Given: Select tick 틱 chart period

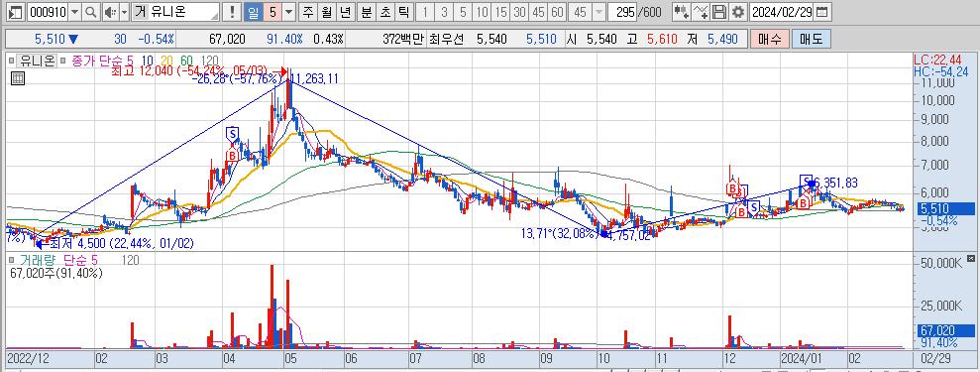Looking at the screenshot, I should 403,12.
